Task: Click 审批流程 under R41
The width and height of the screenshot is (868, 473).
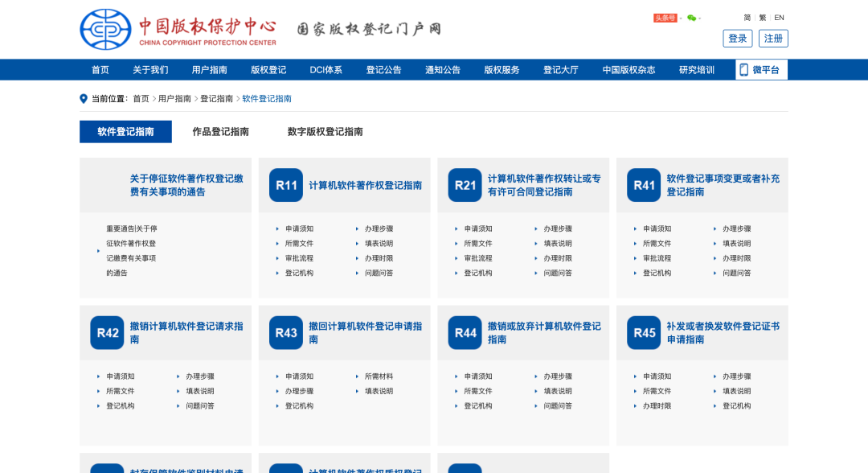Action: (x=657, y=258)
